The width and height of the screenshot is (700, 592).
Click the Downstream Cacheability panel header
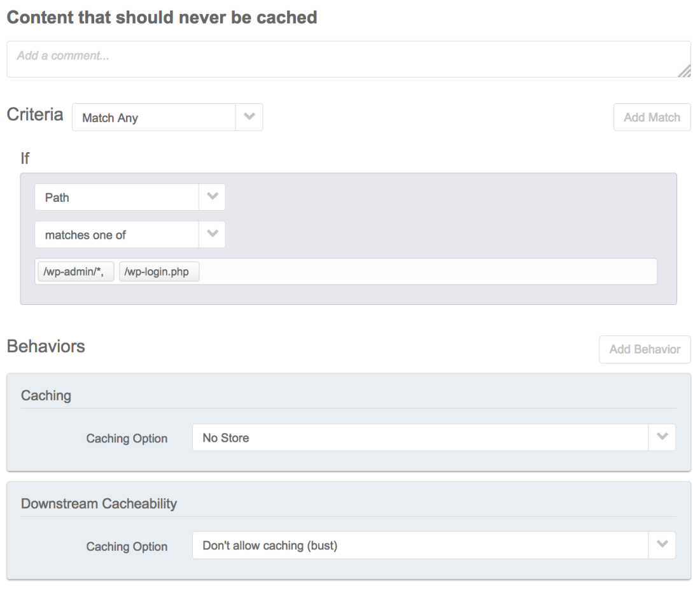click(99, 504)
